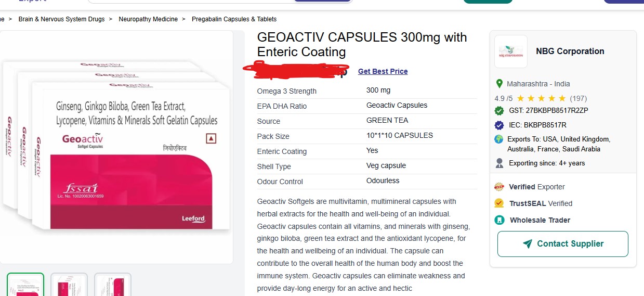Select the third product thumbnail

tap(113, 285)
